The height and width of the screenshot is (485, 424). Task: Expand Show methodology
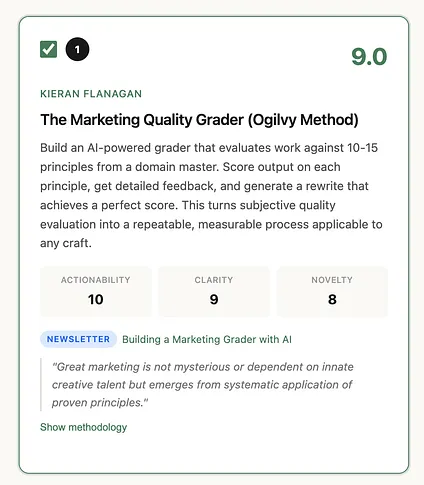click(x=83, y=427)
